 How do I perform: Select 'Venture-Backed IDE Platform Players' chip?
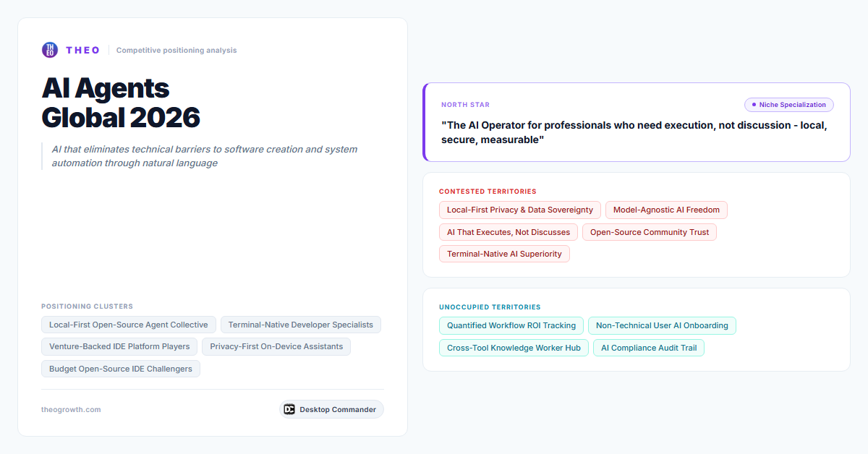(119, 346)
